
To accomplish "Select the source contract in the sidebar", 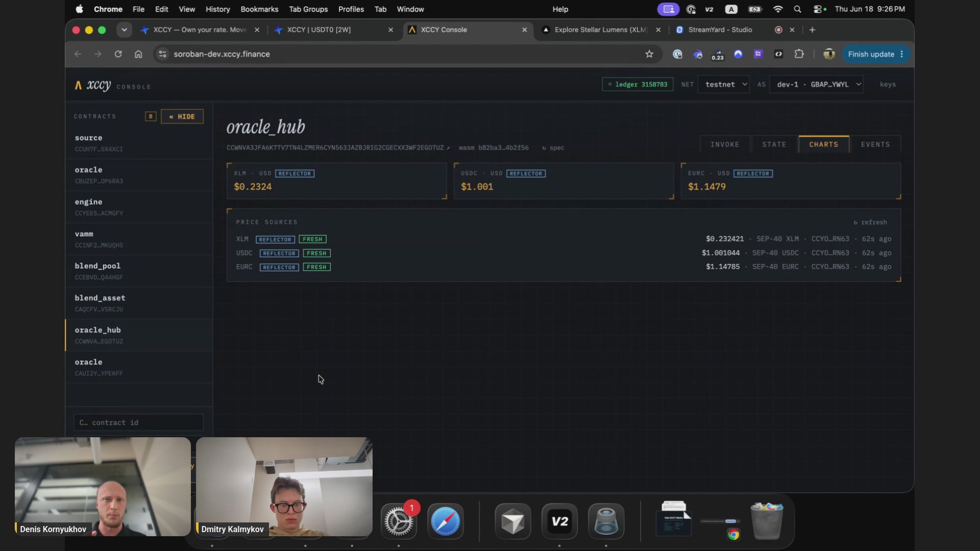I will point(139,143).
